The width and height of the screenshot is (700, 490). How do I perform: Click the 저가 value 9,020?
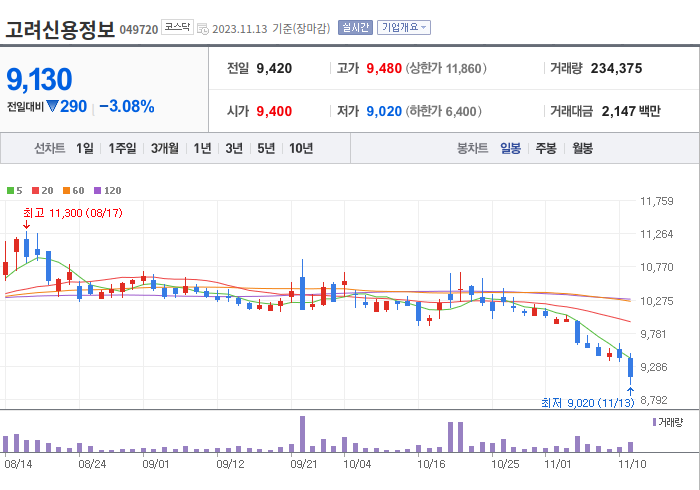point(384,111)
